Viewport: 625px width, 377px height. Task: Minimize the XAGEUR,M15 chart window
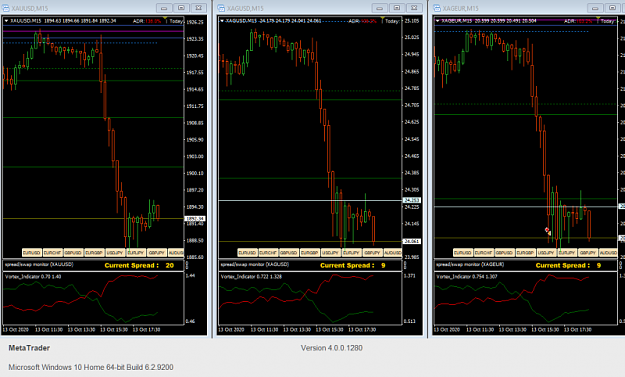pyautogui.click(x=595, y=8)
